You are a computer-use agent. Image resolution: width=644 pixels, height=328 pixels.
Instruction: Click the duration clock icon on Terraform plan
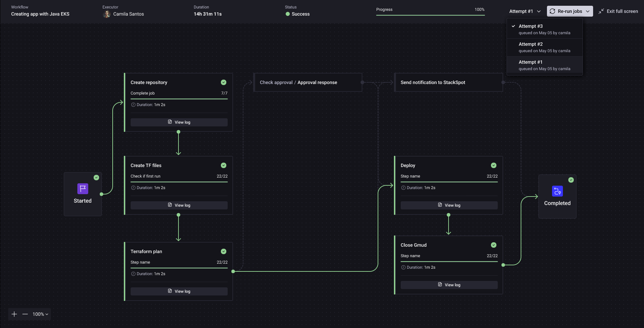point(133,273)
